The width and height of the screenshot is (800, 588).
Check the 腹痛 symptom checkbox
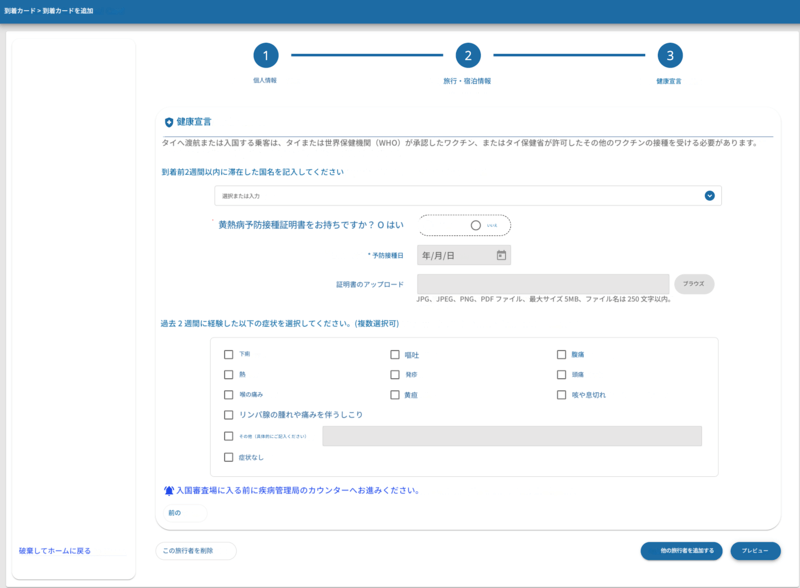tap(561, 354)
